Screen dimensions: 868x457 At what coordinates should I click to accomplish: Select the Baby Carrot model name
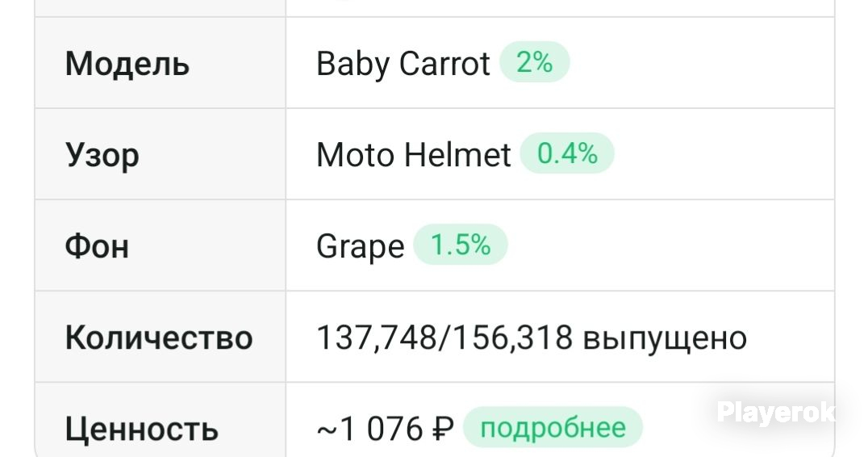pyautogui.click(x=403, y=64)
